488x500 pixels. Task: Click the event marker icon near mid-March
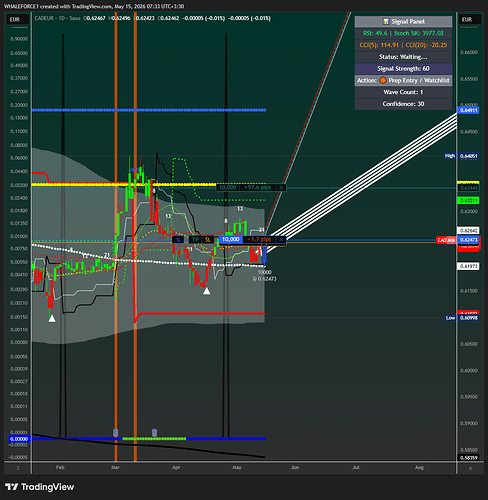(x=154, y=433)
